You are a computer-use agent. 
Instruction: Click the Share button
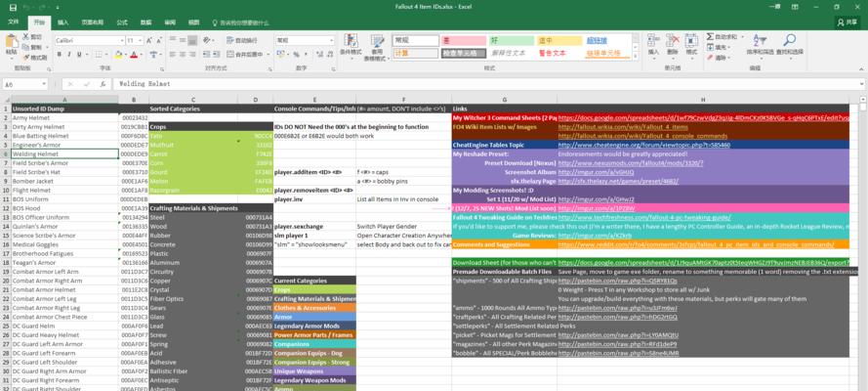(847, 22)
